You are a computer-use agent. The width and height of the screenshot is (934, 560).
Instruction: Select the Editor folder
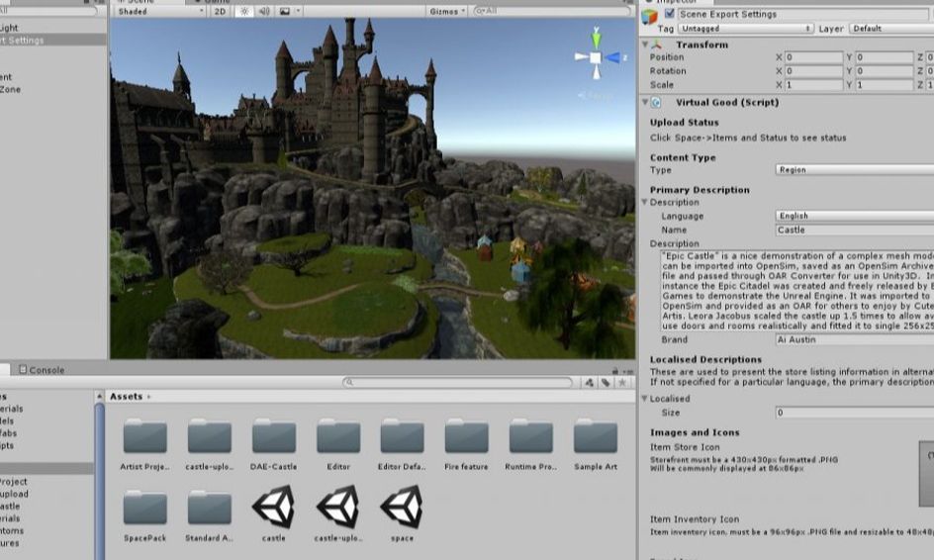click(337, 444)
